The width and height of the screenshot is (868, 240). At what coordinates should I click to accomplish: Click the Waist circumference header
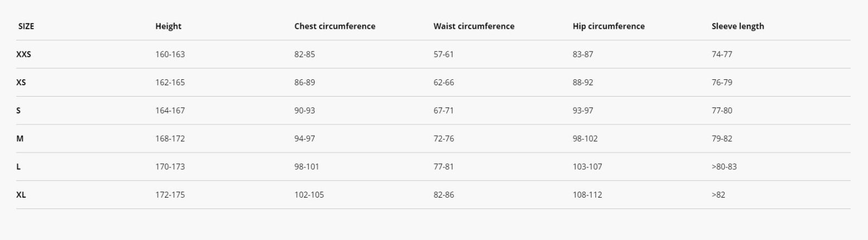click(x=474, y=26)
